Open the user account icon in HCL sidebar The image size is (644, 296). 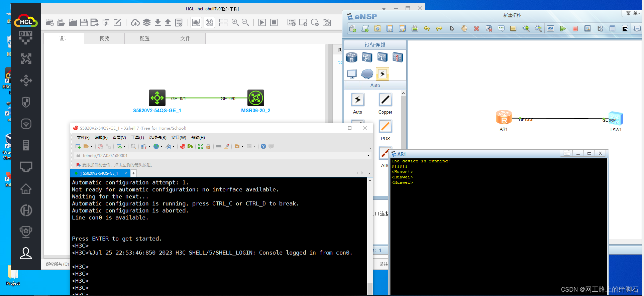[x=26, y=253]
